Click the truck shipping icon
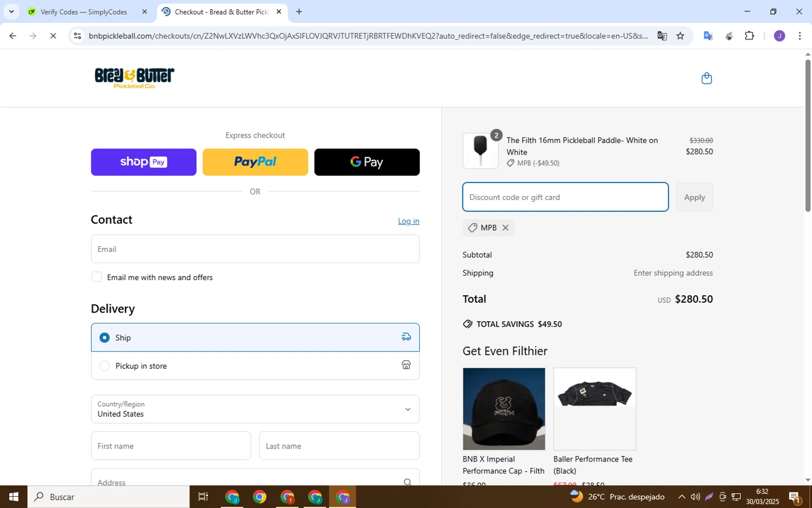The height and width of the screenshot is (508, 812). click(406, 337)
